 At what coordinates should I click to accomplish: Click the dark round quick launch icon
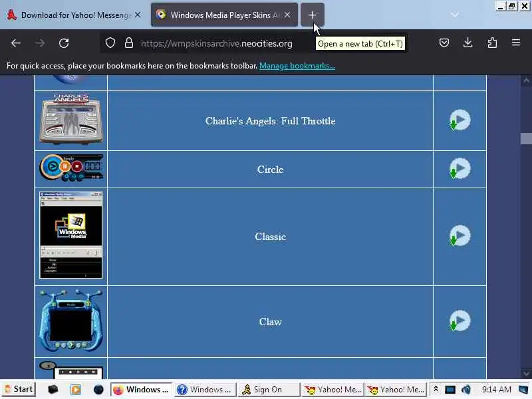98,390
